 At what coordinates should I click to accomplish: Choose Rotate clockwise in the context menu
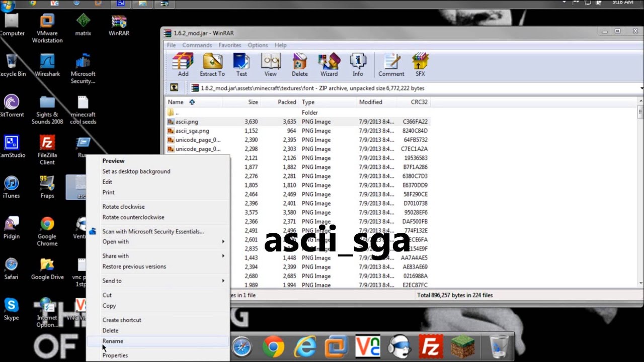pos(158,207)
